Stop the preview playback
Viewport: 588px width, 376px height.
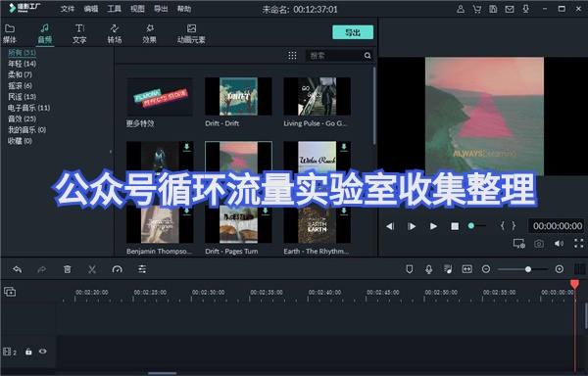455,226
